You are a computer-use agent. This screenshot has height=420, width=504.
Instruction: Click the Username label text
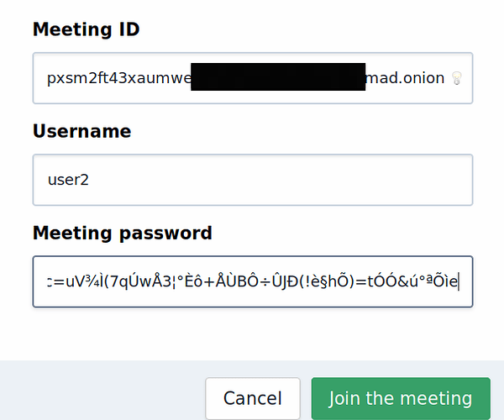pyautogui.click(x=81, y=131)
